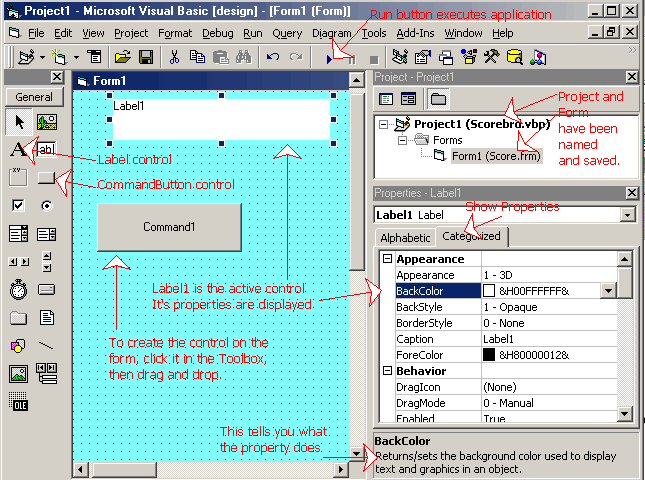Collapse the Forms folder node
The image size is (645, 480).
402,140
